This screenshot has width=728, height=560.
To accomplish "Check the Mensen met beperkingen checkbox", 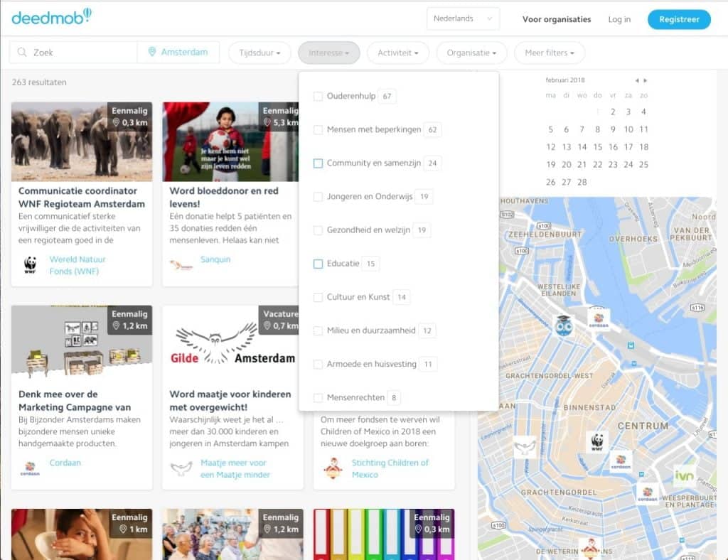I will tap(318, 129).
